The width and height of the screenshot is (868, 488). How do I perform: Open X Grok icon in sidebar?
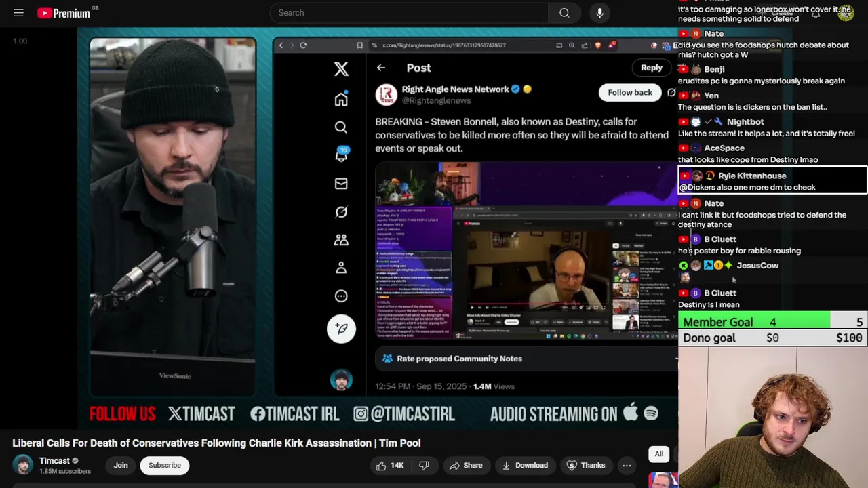(341, 212)
